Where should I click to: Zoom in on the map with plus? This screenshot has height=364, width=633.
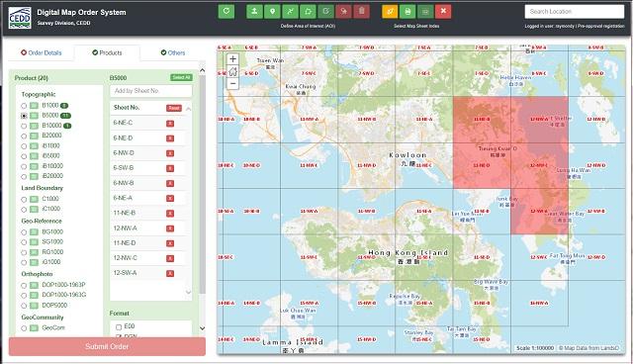pos(232,59)
